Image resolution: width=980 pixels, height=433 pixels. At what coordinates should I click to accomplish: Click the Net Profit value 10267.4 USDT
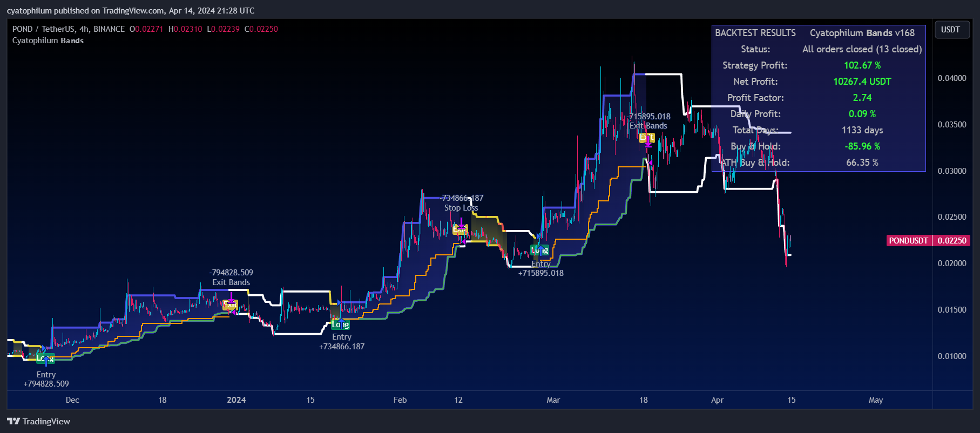click(862, 82)
